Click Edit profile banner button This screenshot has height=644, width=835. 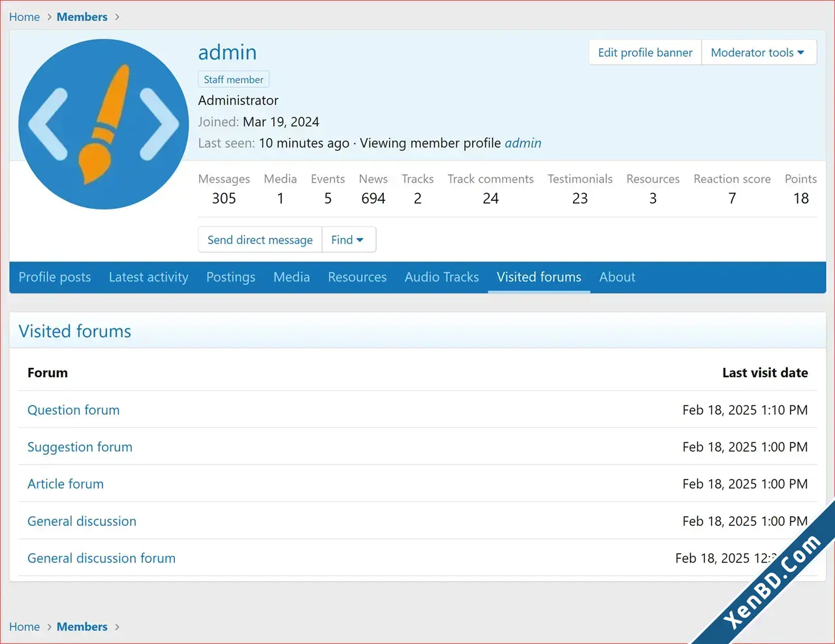pos(645,53)
